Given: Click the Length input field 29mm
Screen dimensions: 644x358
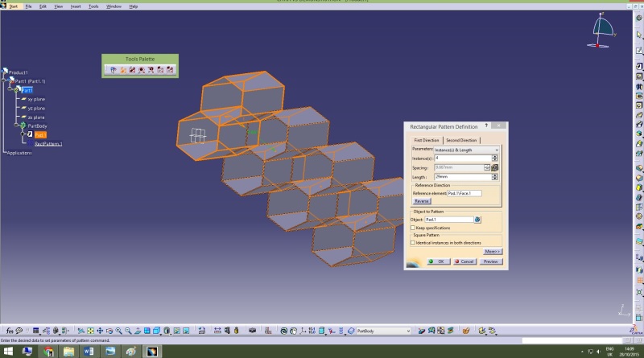Looking at the screenshot, I should pos(462,177).
